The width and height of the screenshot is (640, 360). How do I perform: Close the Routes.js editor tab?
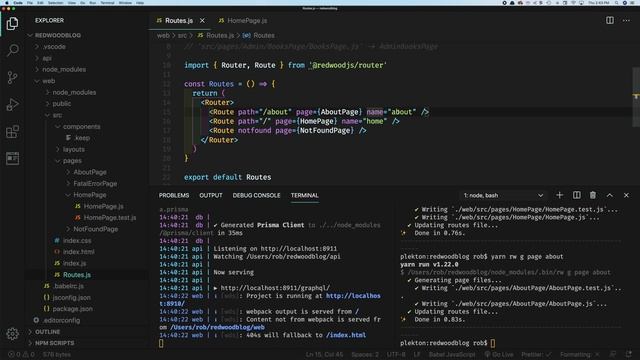click(x=202, y=20)
